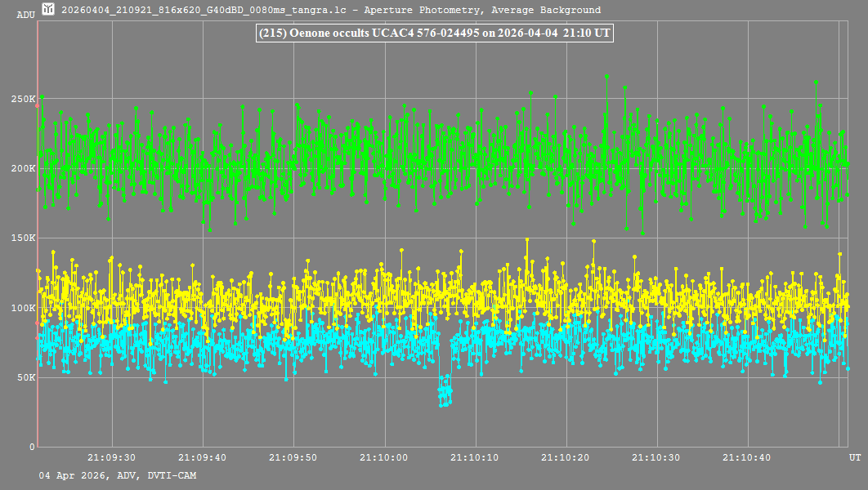Click the Tangra icon in the title bar
The height and width of the screenshot is (490, 868).
pos(48,10)
